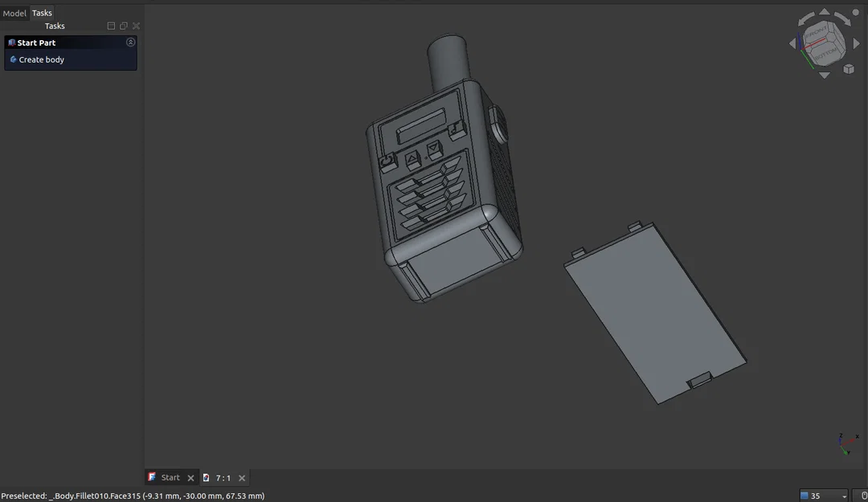This screenshot has height=502, width=868.
Task: Click the isometric mini-cube below the navigation cube
Action: (x=849, y=68)
